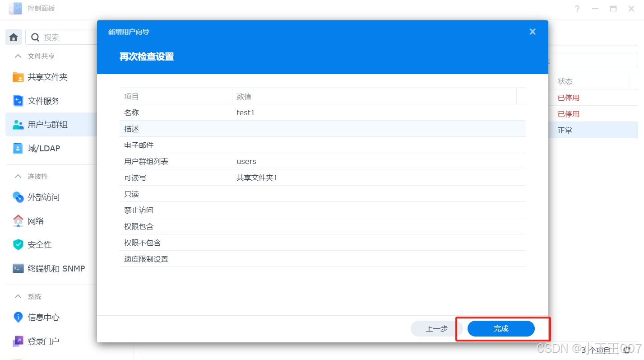The image size is (644, 360).
Task: Close the 新增用户向导 wizard dialog
Action: click(x=533, y=32)
